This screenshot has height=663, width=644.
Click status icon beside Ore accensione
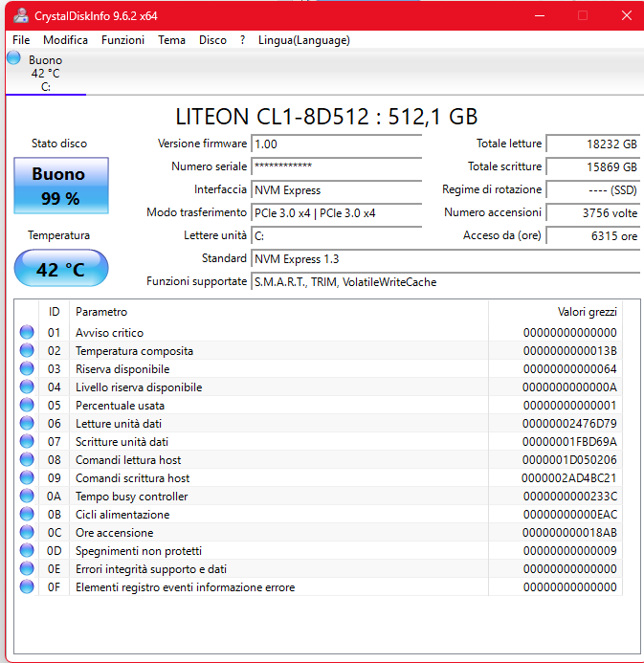click(x=27, y=533)
